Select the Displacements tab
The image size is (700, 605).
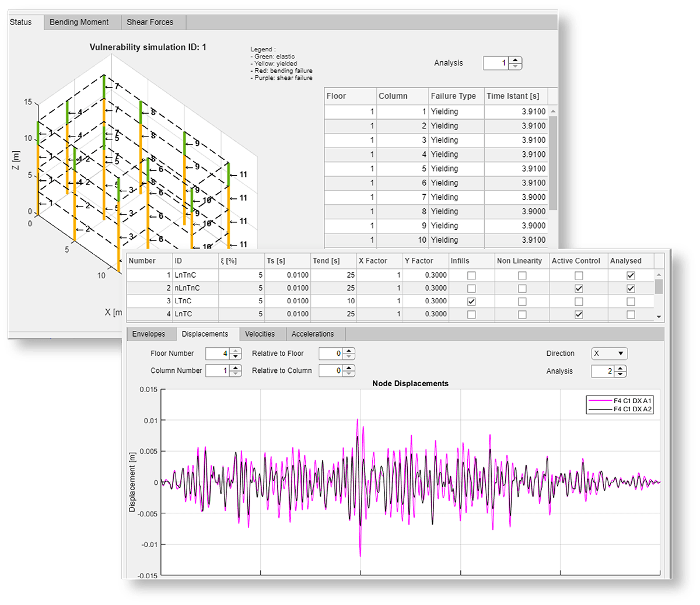tap(205, 334)
